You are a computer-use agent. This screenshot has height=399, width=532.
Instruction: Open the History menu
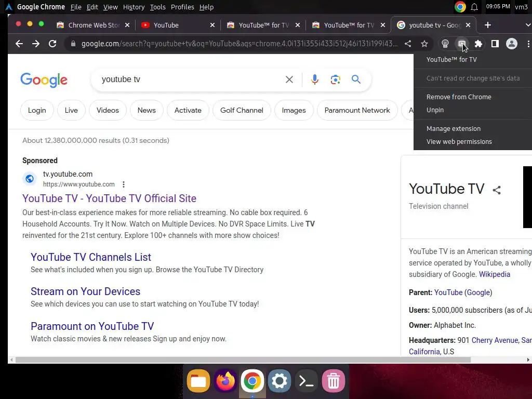[134, 7]
